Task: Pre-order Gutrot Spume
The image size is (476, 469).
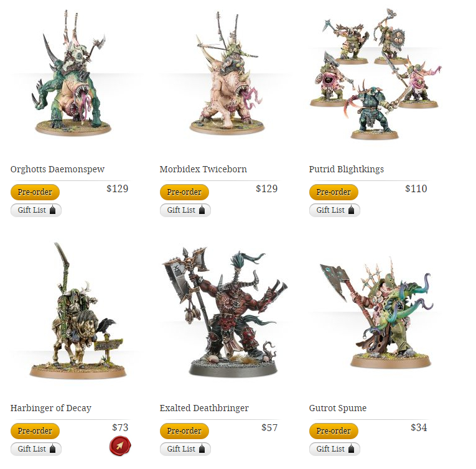Action: point(334,431)
